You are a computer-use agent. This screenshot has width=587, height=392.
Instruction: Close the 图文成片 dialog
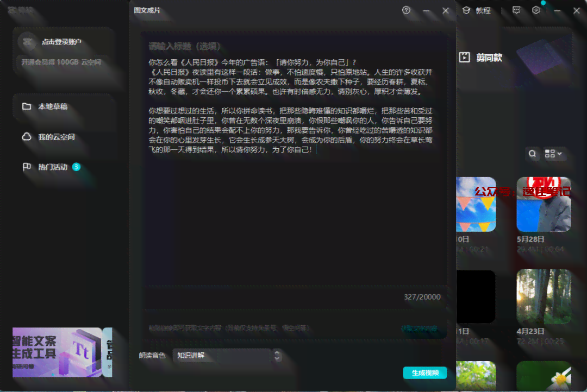446,11
